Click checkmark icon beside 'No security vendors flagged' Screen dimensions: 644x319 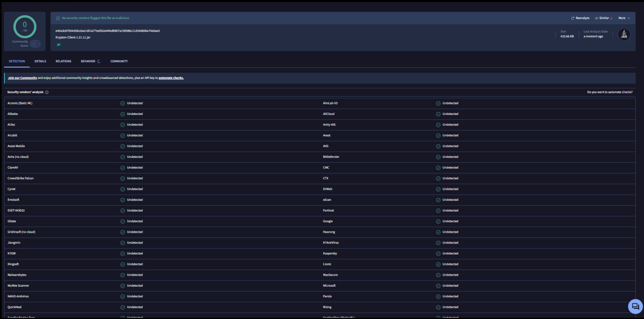pyautogui.click(x=58, y=18)
